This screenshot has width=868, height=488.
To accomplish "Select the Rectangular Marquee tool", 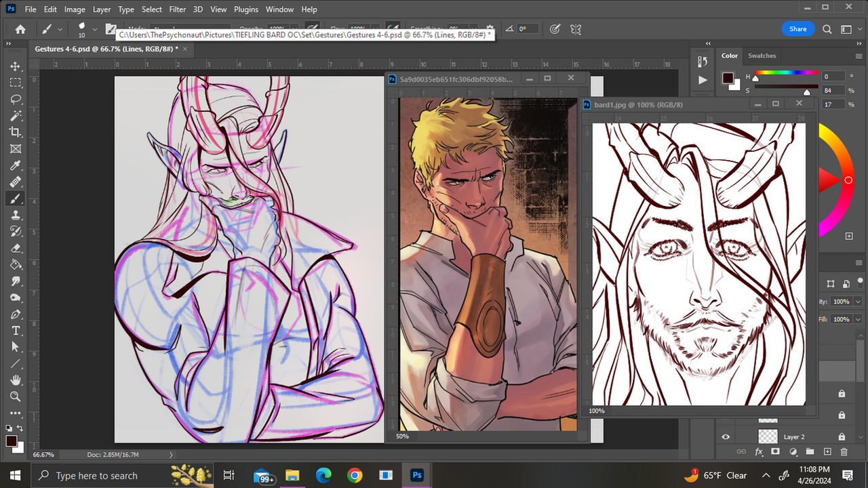I will [16, 83].
